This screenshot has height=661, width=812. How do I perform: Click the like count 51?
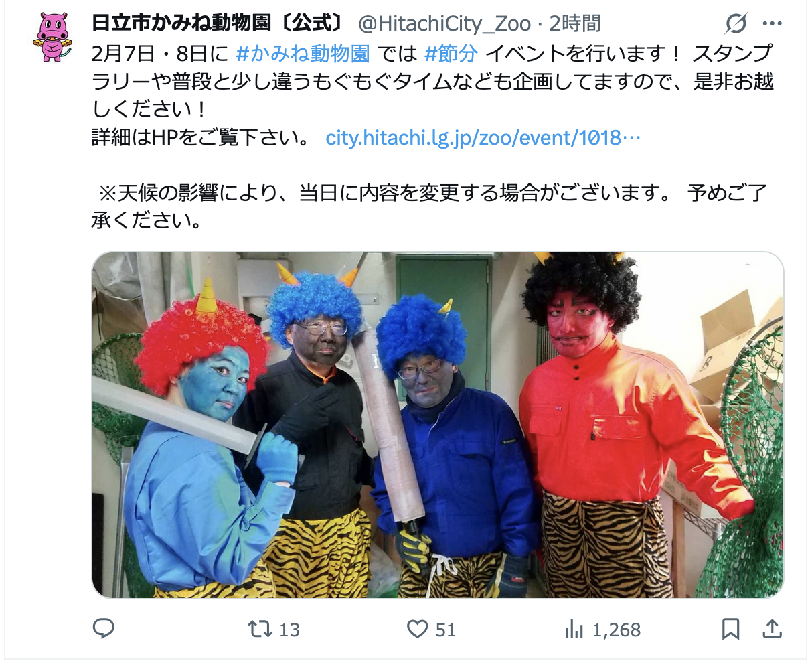445,630
